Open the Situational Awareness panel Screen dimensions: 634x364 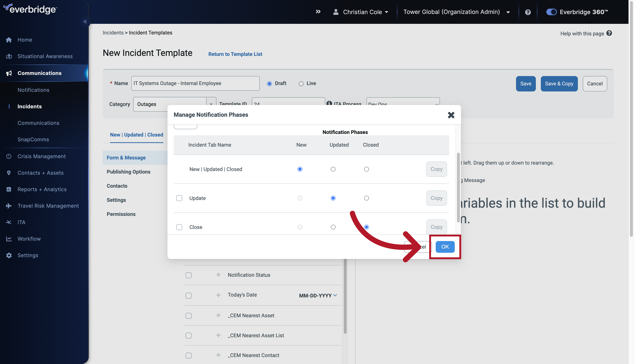click(45, 56)
